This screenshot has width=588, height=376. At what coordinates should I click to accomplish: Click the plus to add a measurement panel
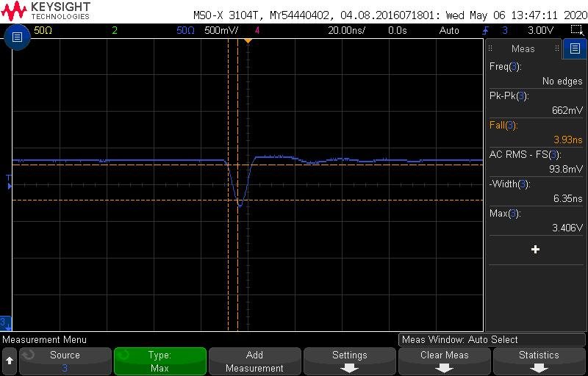coord(536,250)
